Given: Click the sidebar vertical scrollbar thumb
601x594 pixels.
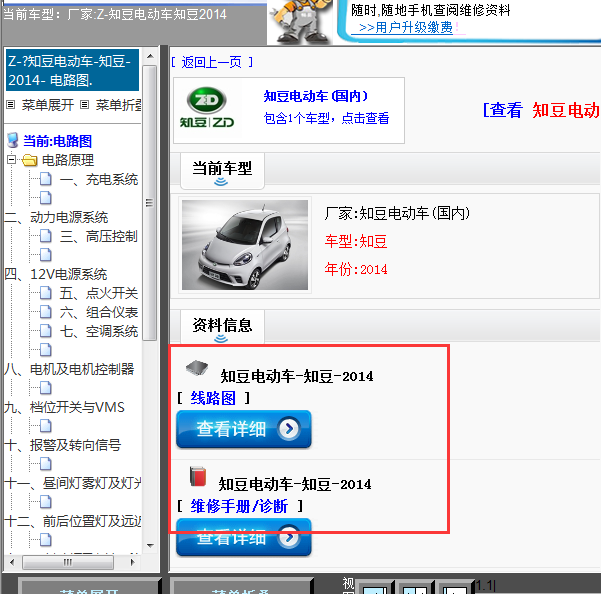Looking at the screenshot, I should coord(150,203).
